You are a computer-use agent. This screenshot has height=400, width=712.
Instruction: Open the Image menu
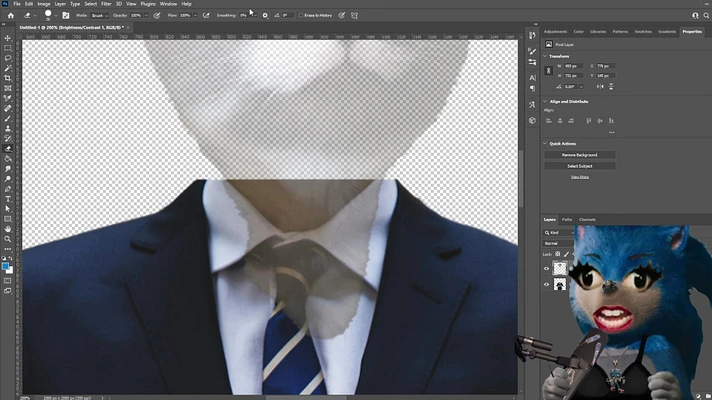(44, 4)
